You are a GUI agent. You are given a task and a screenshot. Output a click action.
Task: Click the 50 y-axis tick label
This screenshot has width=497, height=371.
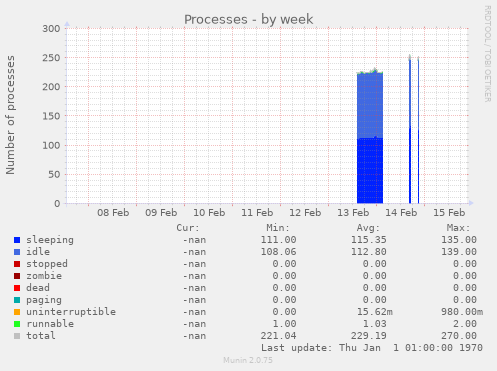click(54, 174)
